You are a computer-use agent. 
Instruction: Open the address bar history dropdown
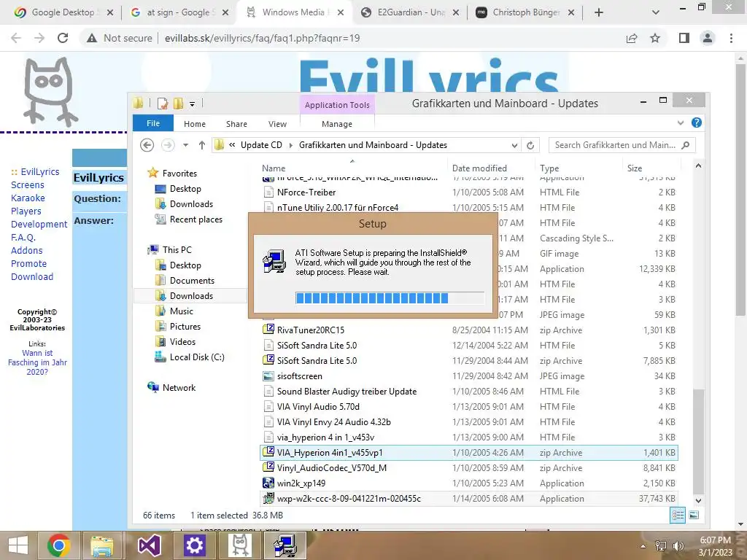(514, 146)
